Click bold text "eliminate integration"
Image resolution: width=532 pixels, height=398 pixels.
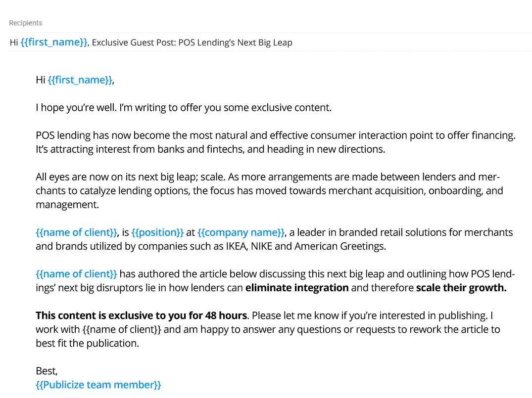[297, 288]
